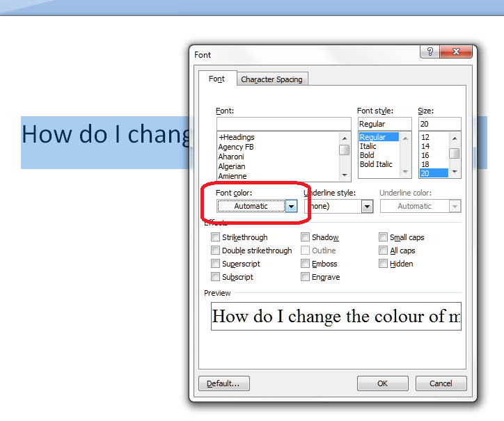Click Size list scroll down arrow
Viewport: 504px width, 421px height.
pyautogui.click(x=454, y=172)
